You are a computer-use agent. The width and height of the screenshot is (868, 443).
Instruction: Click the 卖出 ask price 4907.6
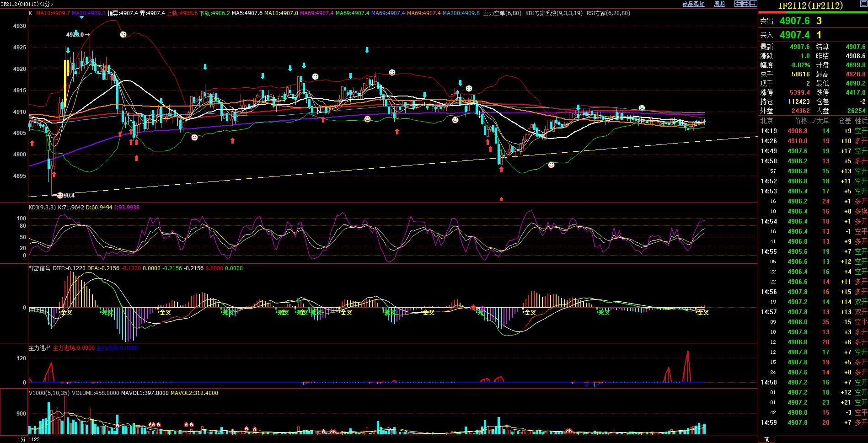tap(794, 21)
